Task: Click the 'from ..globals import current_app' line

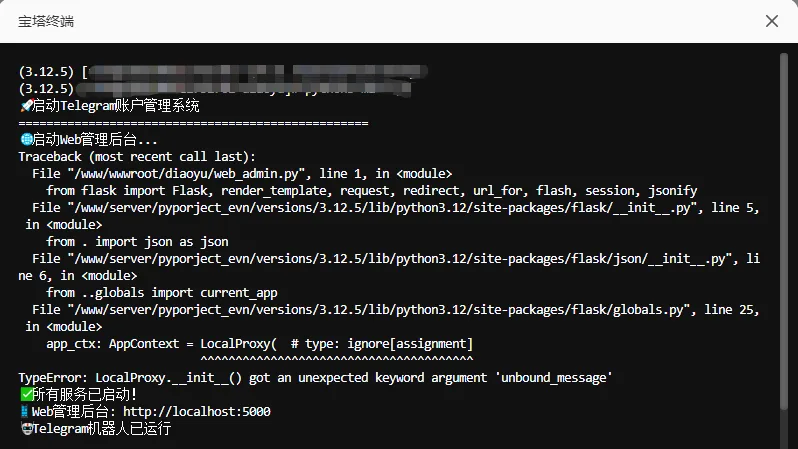Action: [162, 293]
